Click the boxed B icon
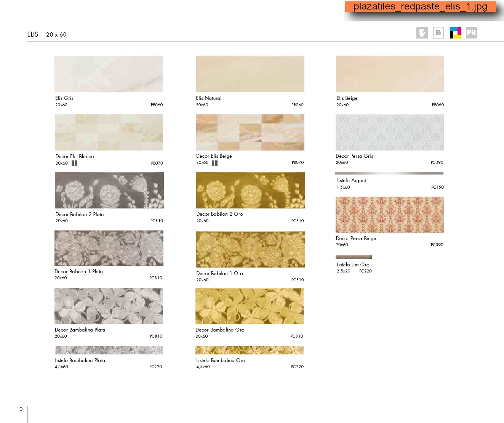Image resolution: width=504 pixels, height=423 pixels. pyautogui.click(x=438, y=33)
